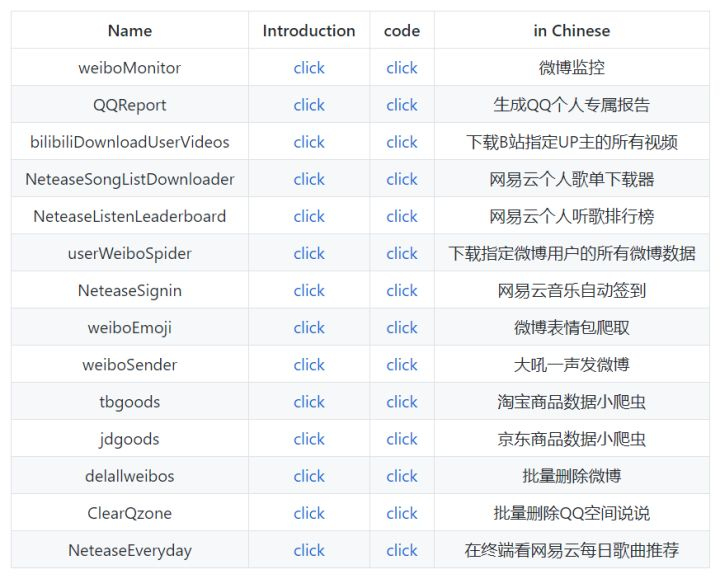Image resolution: width=720 pixels, height=579 pixels.
Task: Select the '网易云个人歌单下载器' cell
Action: point(572,180)
